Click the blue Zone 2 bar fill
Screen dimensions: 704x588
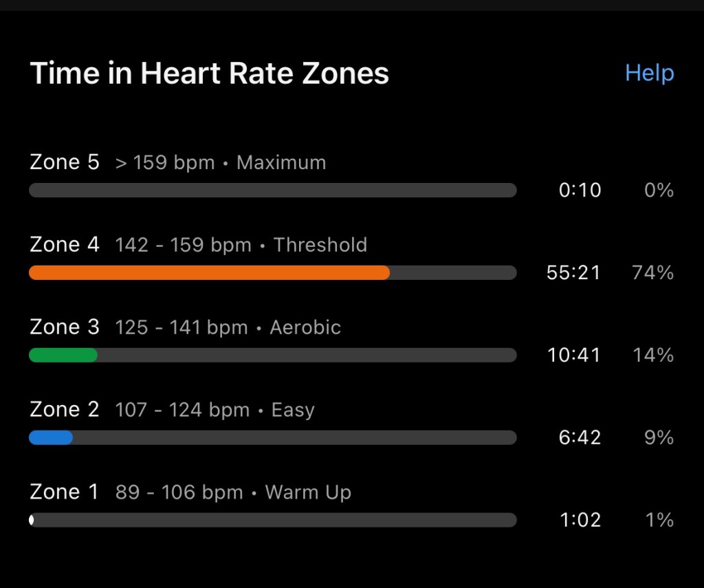pos(51,437)
